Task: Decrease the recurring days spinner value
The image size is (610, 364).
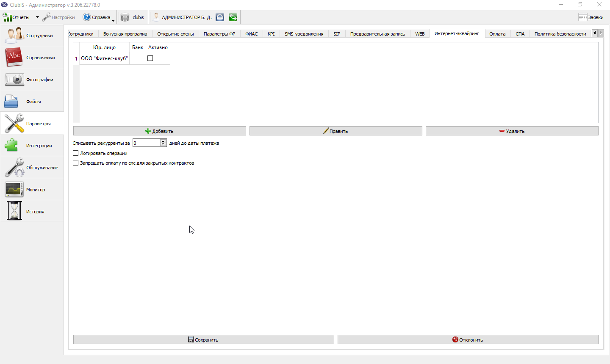Action: coord(163,145)
